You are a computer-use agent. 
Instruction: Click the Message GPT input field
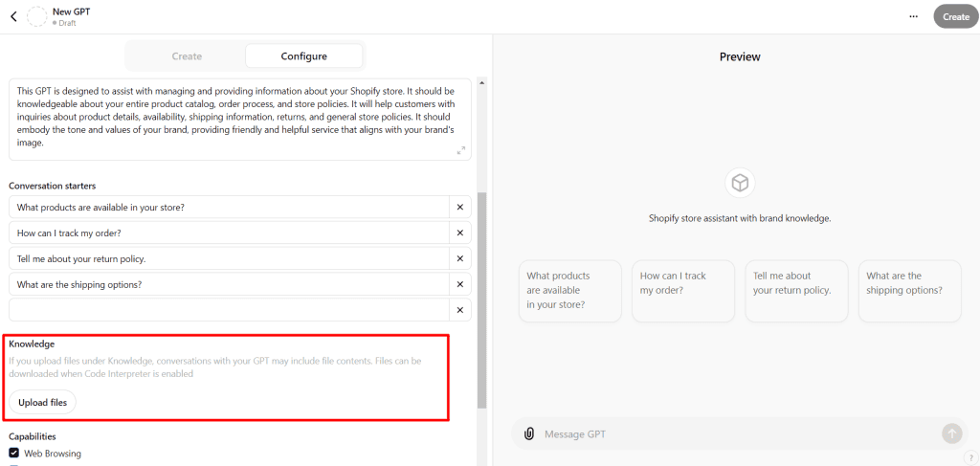tap(739, 434)
